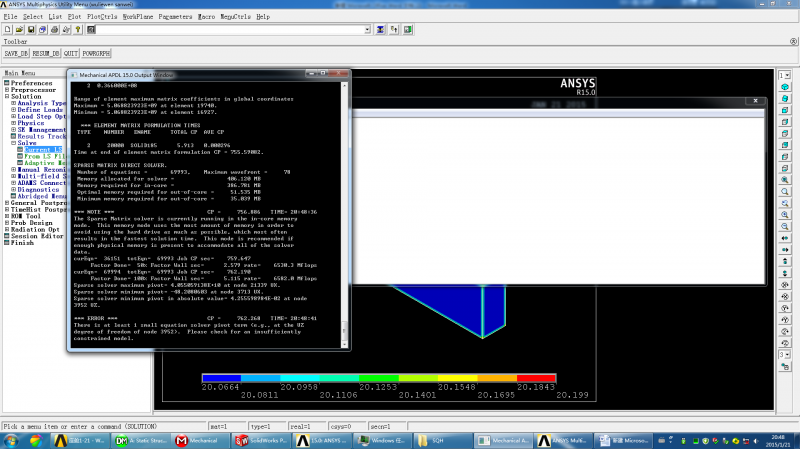800x449 pixels.
Task: Click the Output Window scrollbar up arrow
Action: coord(344,85)
